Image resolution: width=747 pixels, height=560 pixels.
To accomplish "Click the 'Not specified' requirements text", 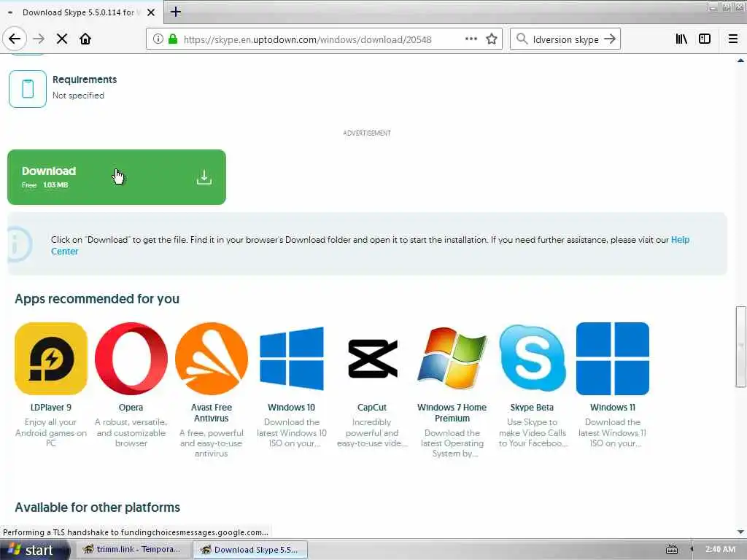I will pos(78,96).
